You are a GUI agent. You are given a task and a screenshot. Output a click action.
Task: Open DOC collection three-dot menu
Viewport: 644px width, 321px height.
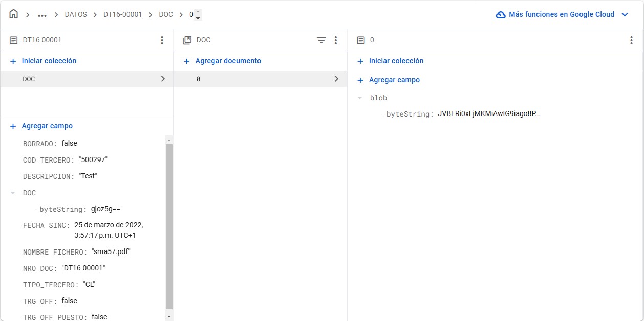point(336,40)
